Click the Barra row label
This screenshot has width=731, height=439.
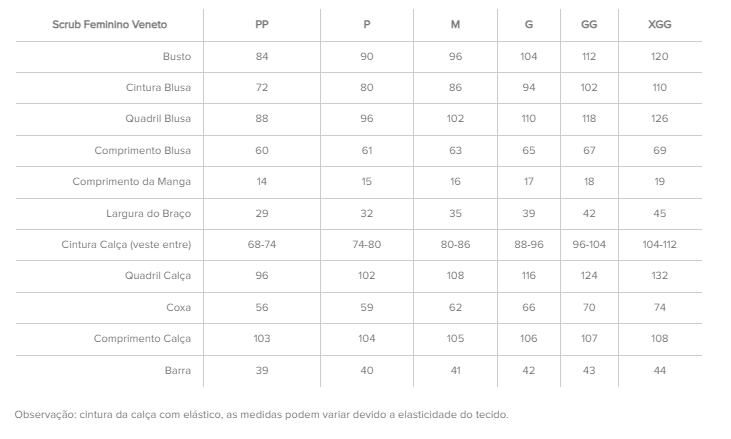coord(178,370)
